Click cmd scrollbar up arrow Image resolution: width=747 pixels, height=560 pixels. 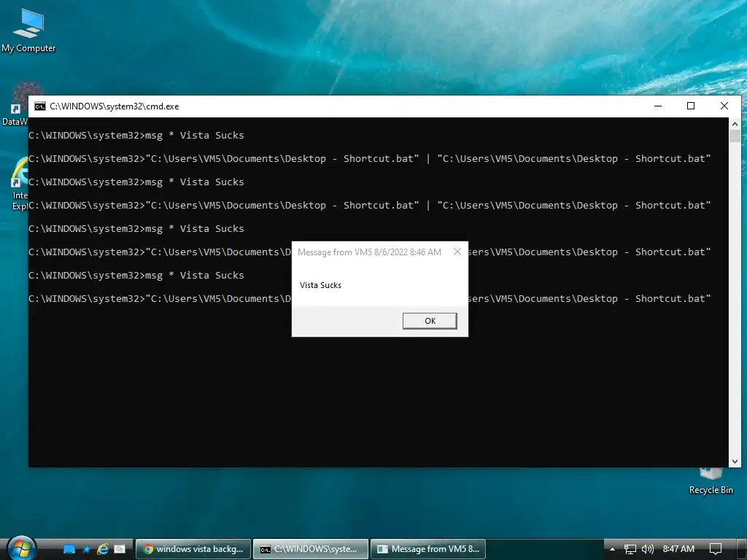point(735,124)
